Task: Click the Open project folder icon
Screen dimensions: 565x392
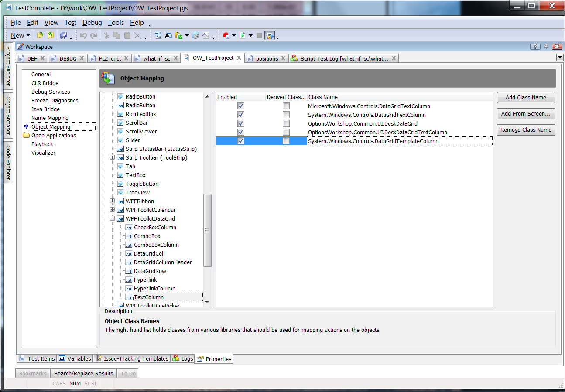Action: click(x=40, y=36)
